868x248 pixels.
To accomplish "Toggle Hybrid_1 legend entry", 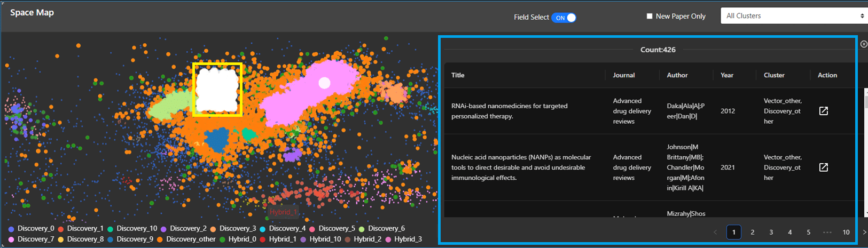I will 278,239.
